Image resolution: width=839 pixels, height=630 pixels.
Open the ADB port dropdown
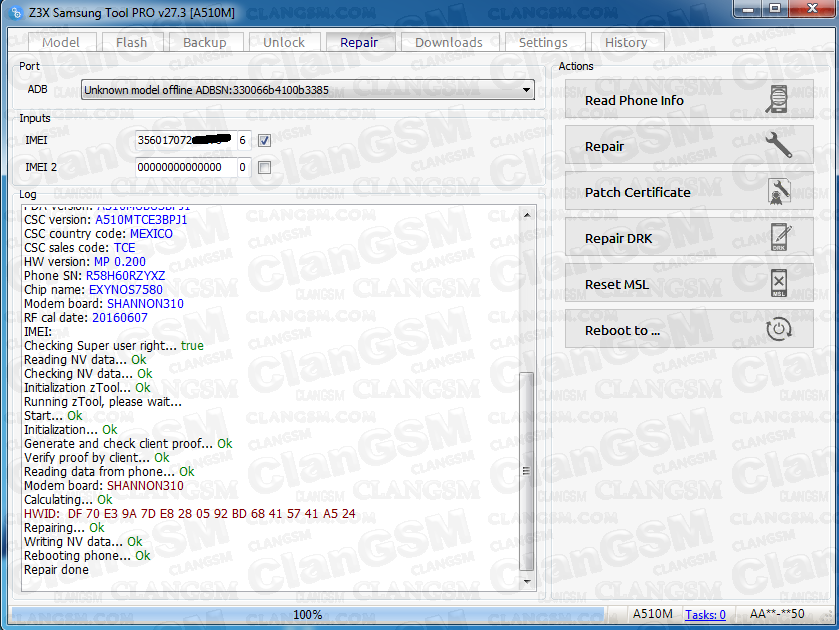[x=308, y=90]
